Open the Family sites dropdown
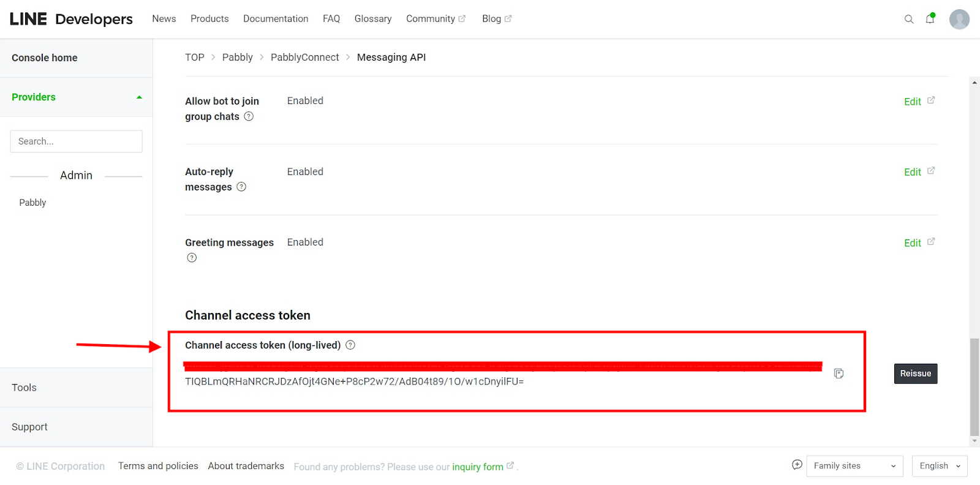 pyautogui.click(x=855, y=466)
